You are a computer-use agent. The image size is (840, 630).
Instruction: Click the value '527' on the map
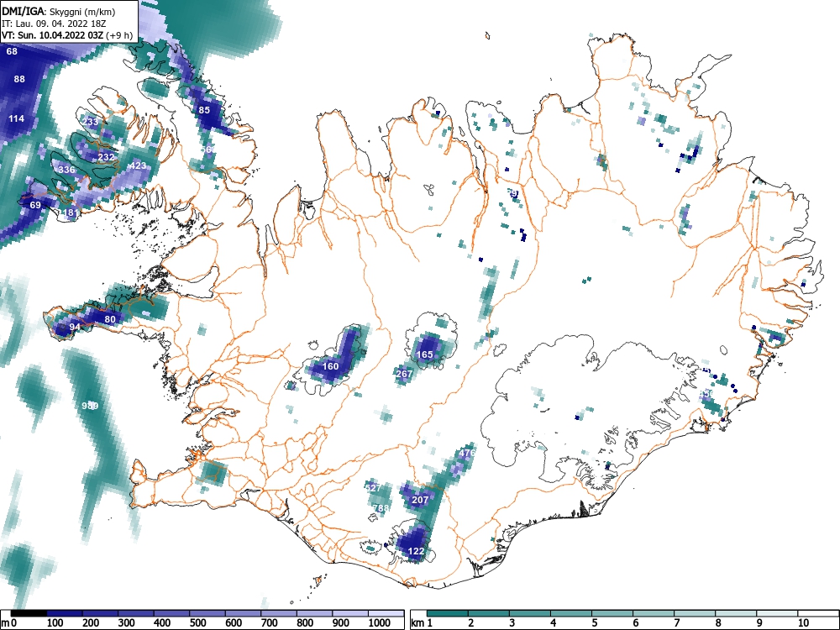[373, 487]
